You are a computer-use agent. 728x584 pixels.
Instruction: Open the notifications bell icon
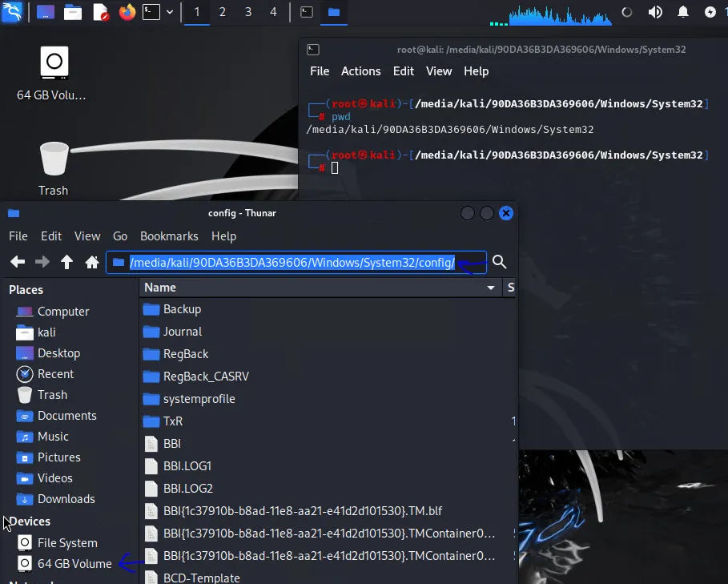[x=683, y=12]
